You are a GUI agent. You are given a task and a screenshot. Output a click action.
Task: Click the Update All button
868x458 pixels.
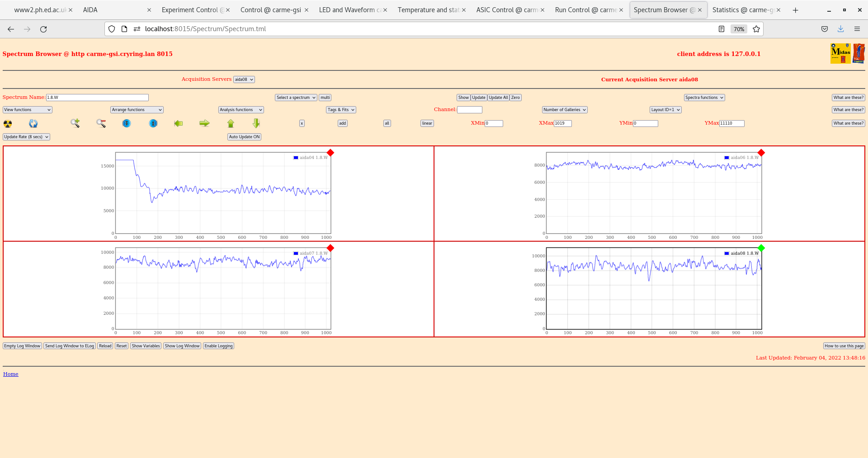[x=498, y=98]
